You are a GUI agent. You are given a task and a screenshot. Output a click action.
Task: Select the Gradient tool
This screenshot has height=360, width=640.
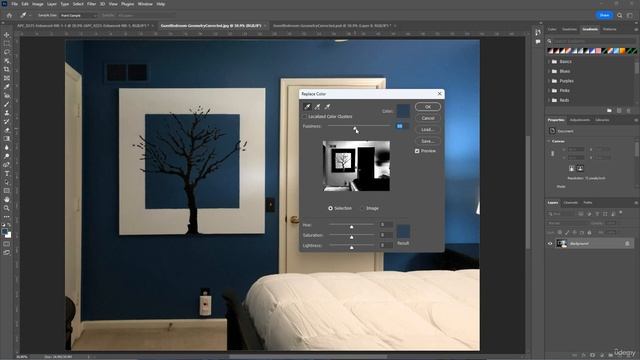click(7, 139)
